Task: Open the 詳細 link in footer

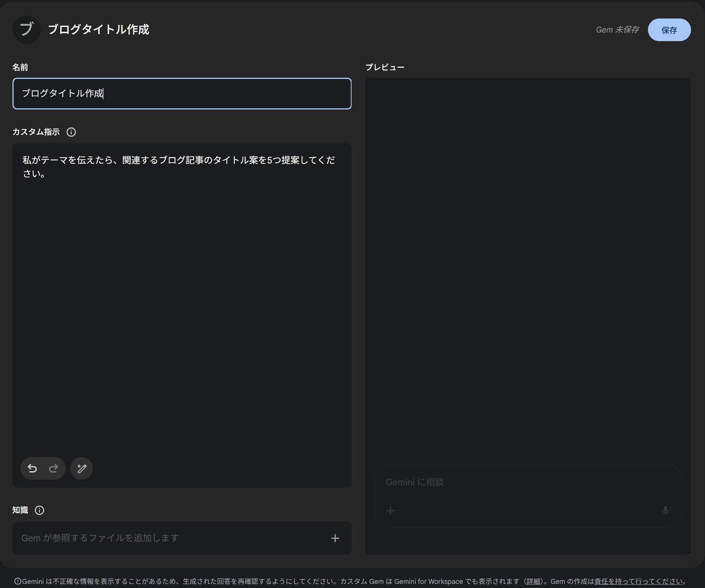Action: tap(533, 582)
